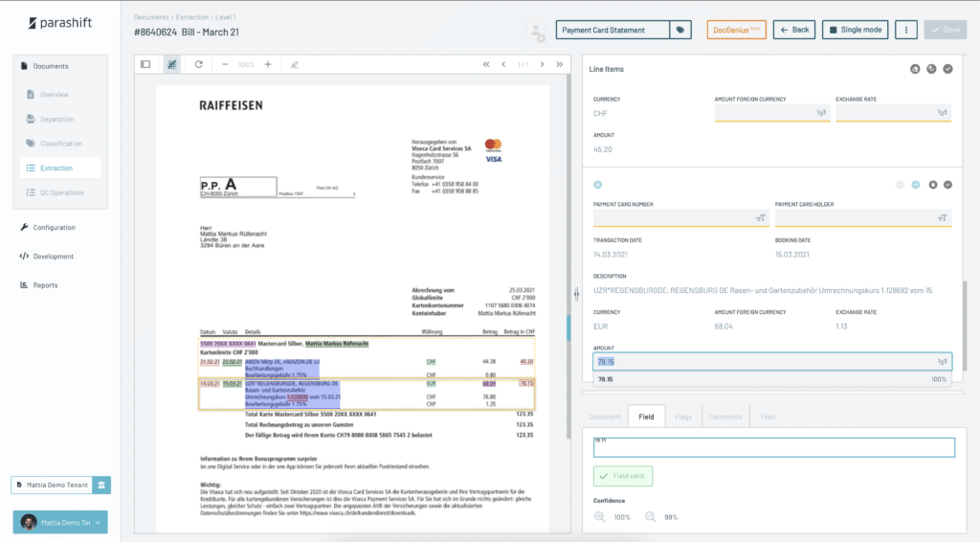Open the Mattia Demo Ten user dropdown
The image size is (980, 542).
click(x=60, y=522)
